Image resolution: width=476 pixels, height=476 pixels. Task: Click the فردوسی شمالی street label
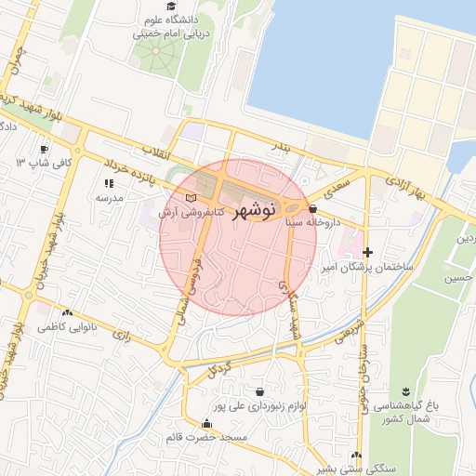click(191, 292)
